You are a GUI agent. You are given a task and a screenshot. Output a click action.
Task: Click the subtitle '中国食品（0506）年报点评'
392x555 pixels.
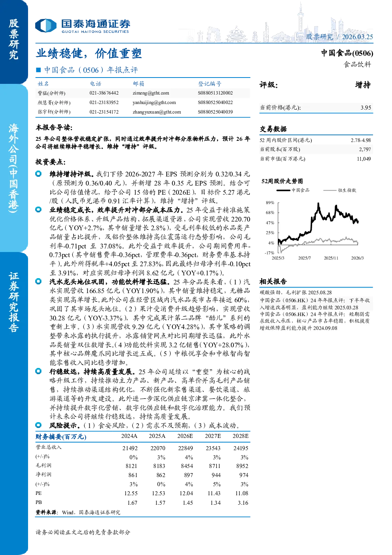pos(91,70)
